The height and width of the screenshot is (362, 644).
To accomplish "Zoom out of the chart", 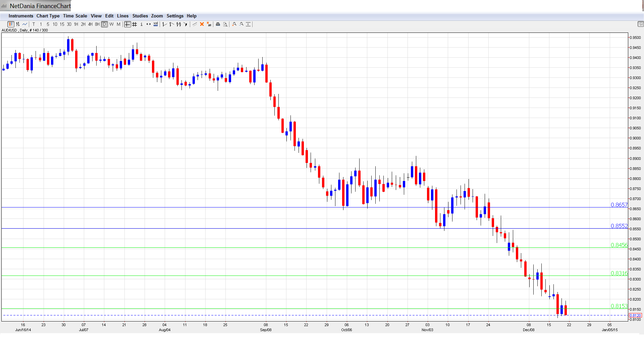I will click(x=241, y=24).
